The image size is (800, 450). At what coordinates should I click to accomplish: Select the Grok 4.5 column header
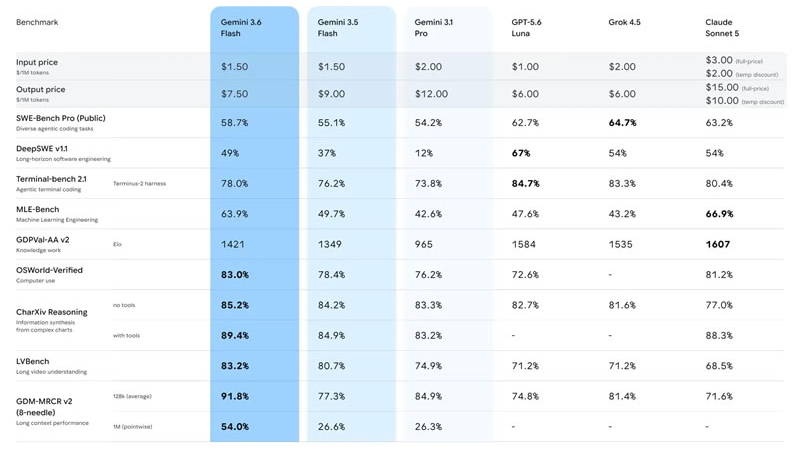click(x=624, y=22)
